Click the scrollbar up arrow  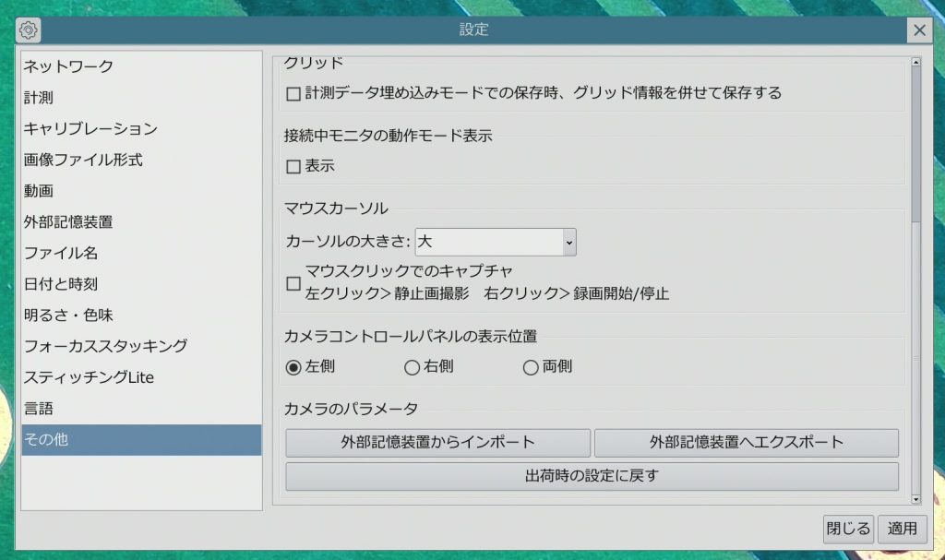click(915, 63)
